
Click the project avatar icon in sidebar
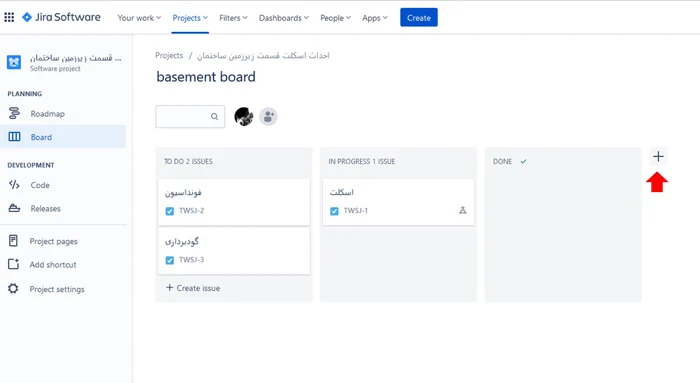[14, 62]
